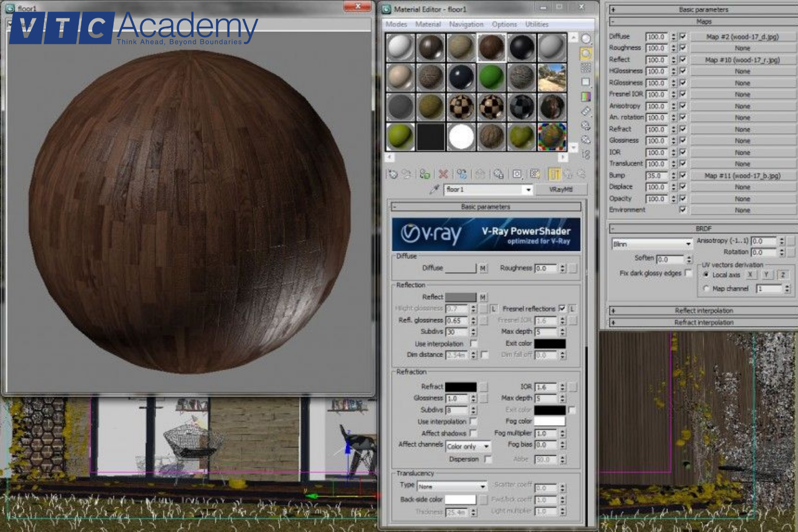Image resolution: width=798 pixels, height=532 pixels.
Task: Click the Backlight icon in side toolbar
Action: coord(586,53)
